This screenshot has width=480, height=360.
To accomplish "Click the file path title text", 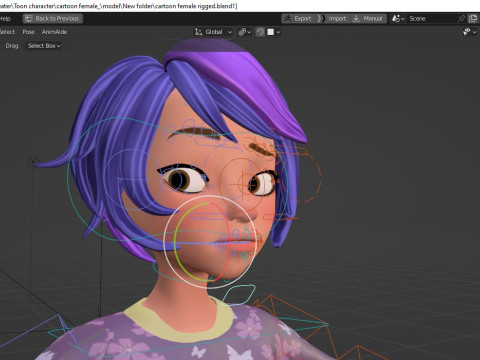I will click(x=118, y=6).
